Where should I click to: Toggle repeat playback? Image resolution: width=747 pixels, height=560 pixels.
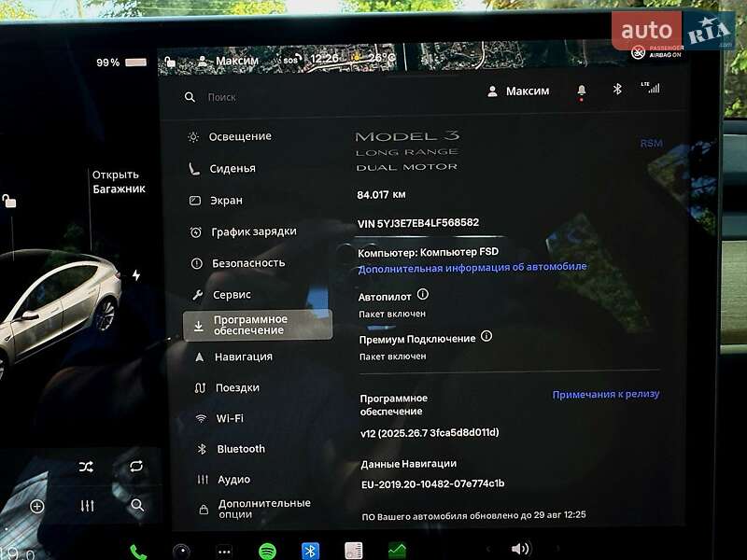click(x=137, y=466)
